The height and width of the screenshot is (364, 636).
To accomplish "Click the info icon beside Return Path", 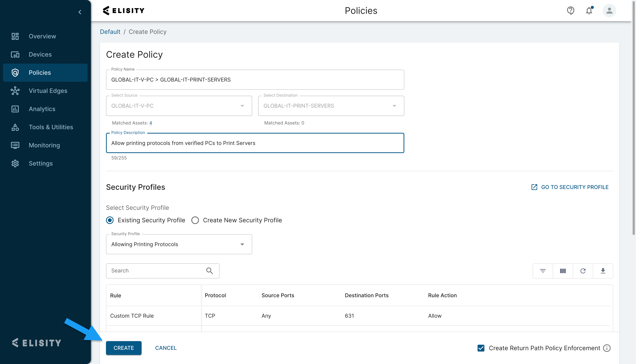I will click(607, 348).
